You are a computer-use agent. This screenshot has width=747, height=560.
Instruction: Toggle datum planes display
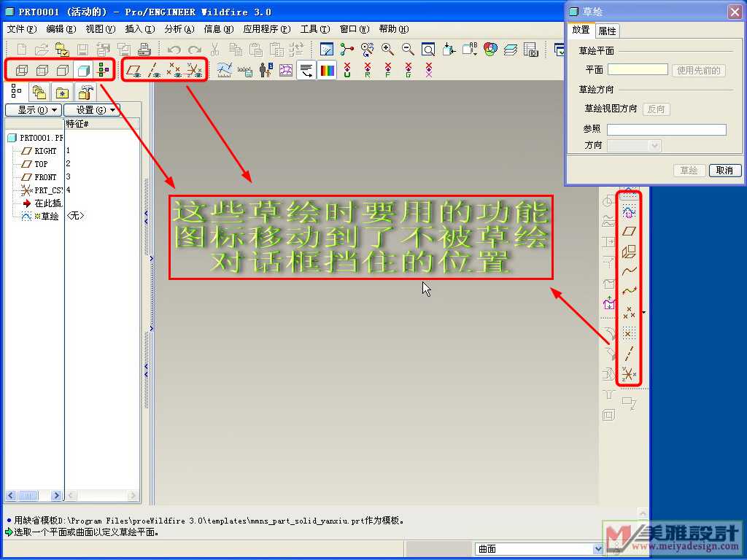click(x=134, y=71)
